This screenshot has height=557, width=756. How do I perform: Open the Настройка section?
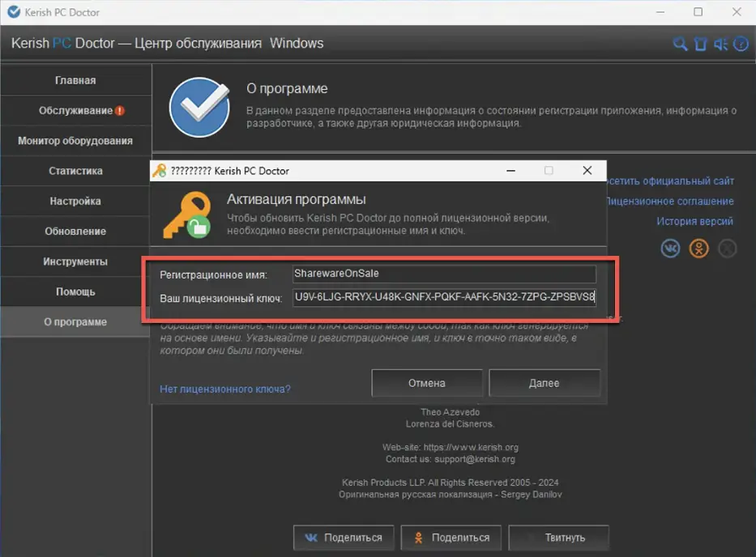(x=75, y=201)
